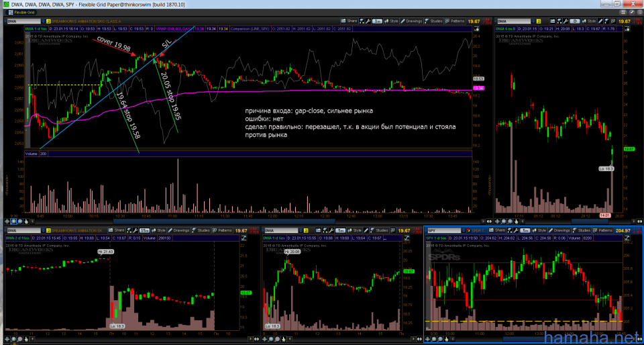Open Studies in the DWA 5m chart
Screen dimensions: 644x345
(379, 230)
